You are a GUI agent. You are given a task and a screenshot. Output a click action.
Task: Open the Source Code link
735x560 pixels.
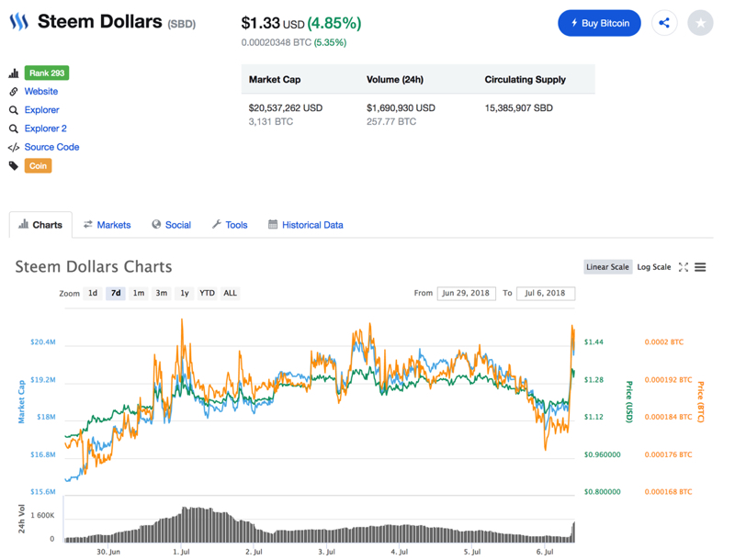(x=51, y=147)
